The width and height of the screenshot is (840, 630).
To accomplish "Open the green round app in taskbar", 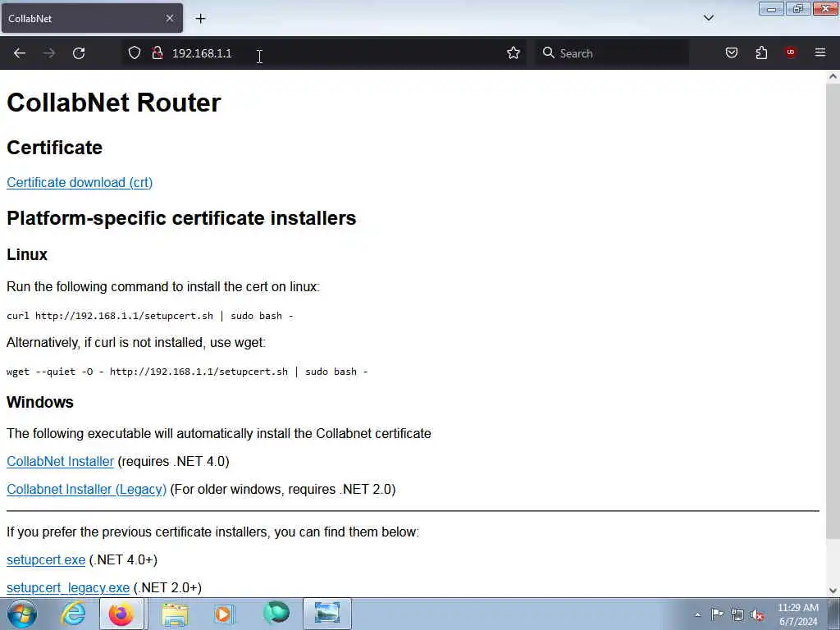I will point(276,614).
